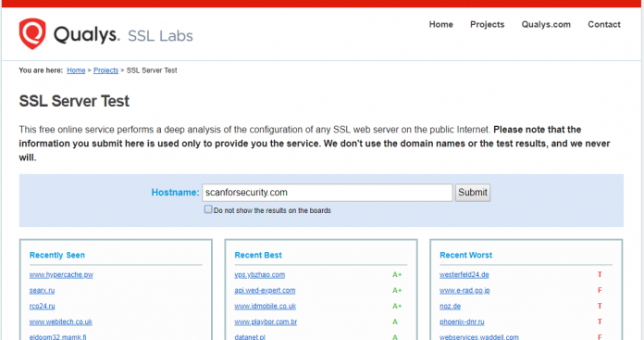Follow the Home breadcrumb link
This screenshot has height=340, width=644.
pos(76,70)
